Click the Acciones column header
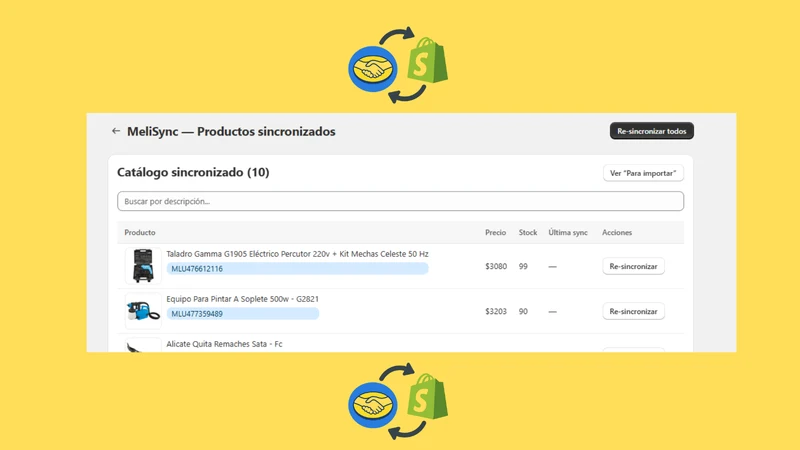 tap(617, 232)
